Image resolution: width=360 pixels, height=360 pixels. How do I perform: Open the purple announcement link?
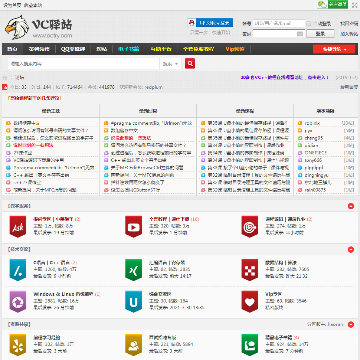(285, 77)
